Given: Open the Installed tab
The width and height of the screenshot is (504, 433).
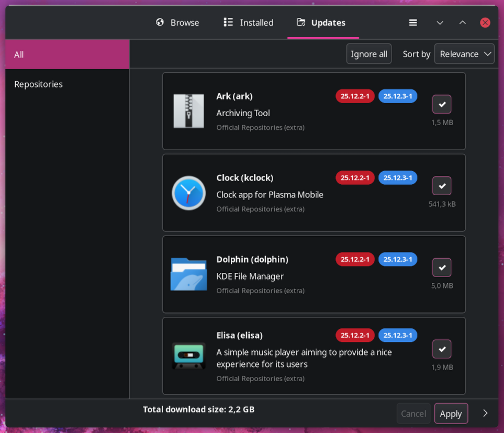Looking at the screenshot, I should (x=249, y=23).
